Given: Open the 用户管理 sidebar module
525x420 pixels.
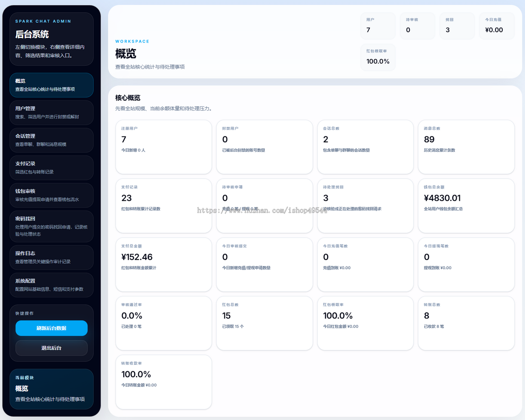Looking at the screenshot, I should click(51, 112).
